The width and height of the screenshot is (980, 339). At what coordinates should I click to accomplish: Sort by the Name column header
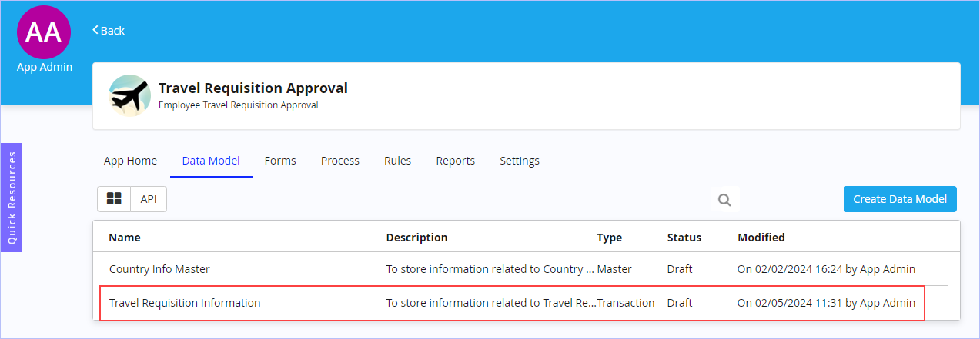tap(125, 238)
